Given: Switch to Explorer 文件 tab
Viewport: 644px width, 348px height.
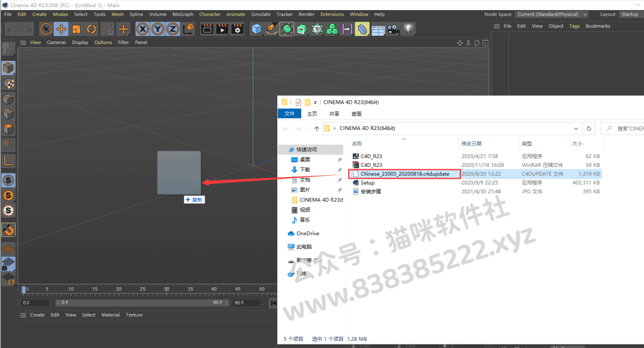Looking at the screenshot, I should click(290, 114).
